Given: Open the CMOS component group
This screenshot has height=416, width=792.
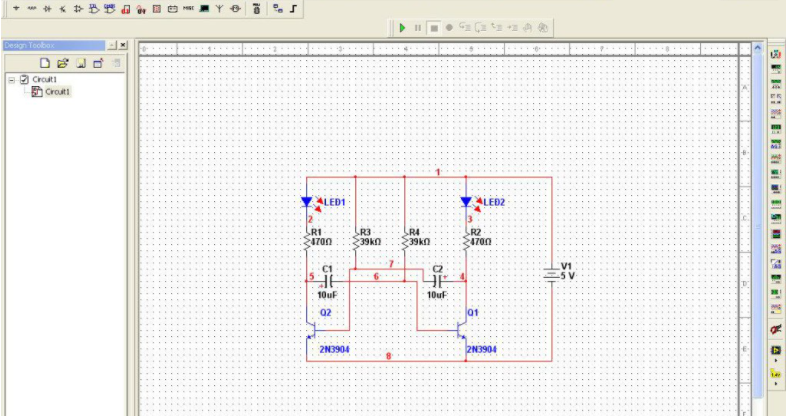Looking at the screenshot, I should [x=110, y=9].
